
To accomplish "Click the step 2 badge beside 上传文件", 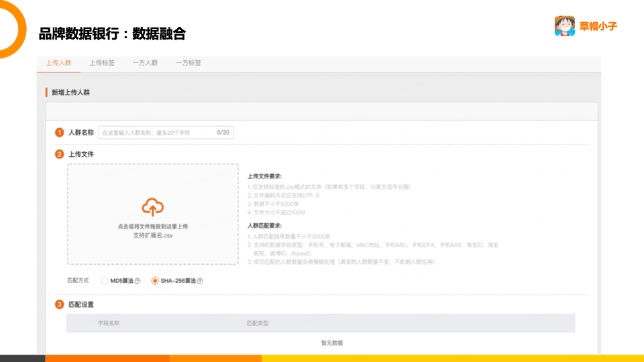I will click(x=60, y=154).
